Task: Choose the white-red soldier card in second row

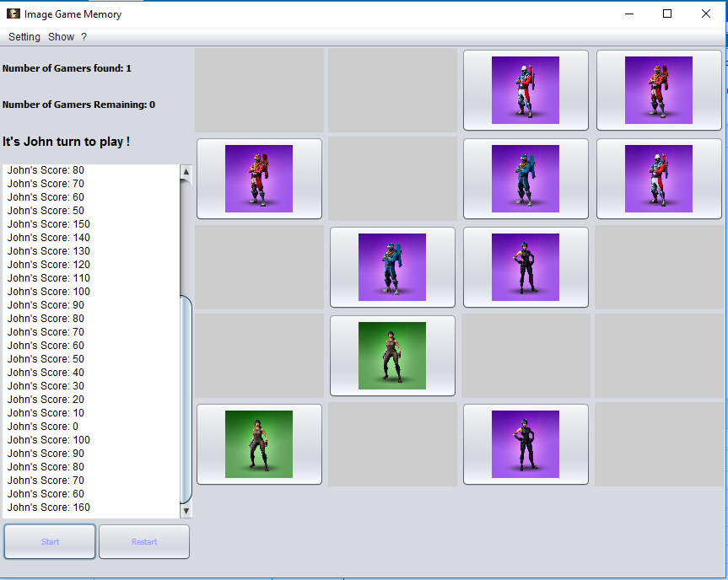Action: [659, 179]
